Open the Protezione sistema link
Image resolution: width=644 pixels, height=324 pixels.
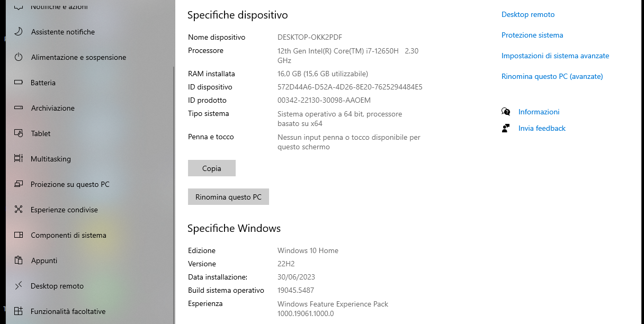tap(532, 35)
